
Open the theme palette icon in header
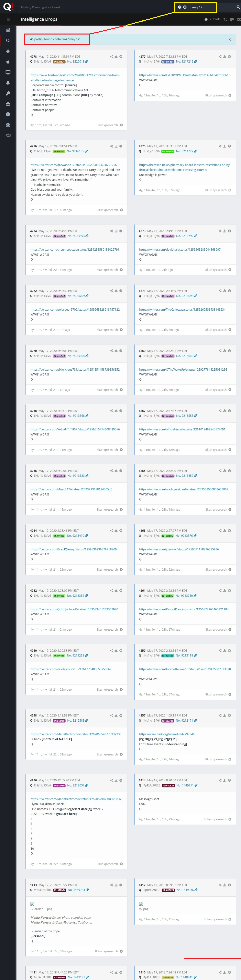tap(232, 19)
